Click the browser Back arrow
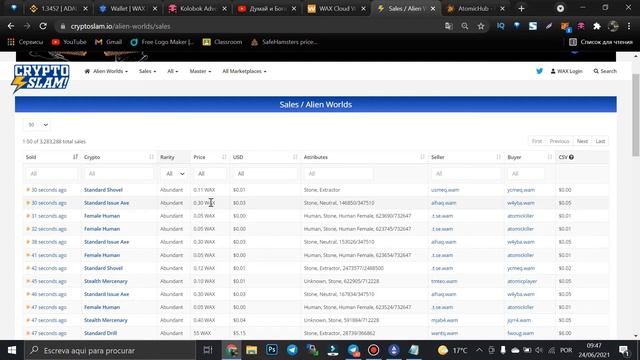Image resolution: width=640 pixels, height=360 pixels. [x=11, y=26]
